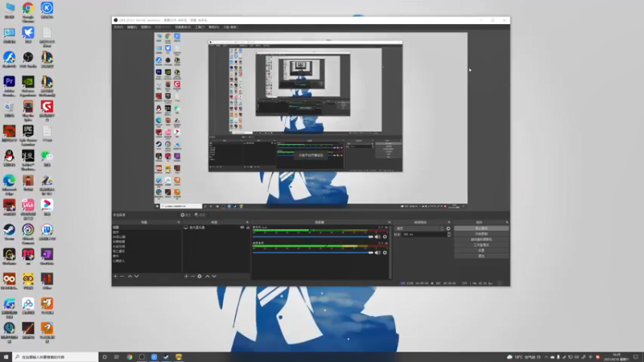Move the selected source up in the list

click(x=208, y=276)
